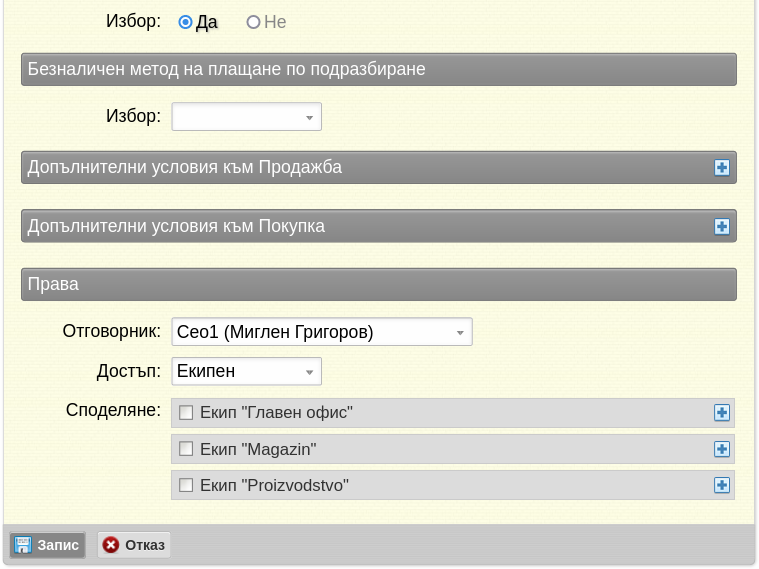Click the Отказ button
This screenshot has width=759, height=569.
(x=134, y=545)
